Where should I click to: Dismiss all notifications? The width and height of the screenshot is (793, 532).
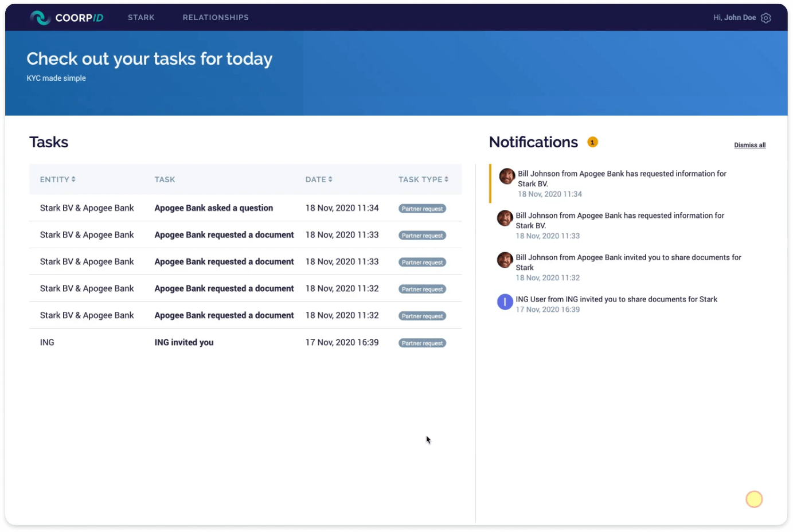pyautogui.click(x=749, y=144)
